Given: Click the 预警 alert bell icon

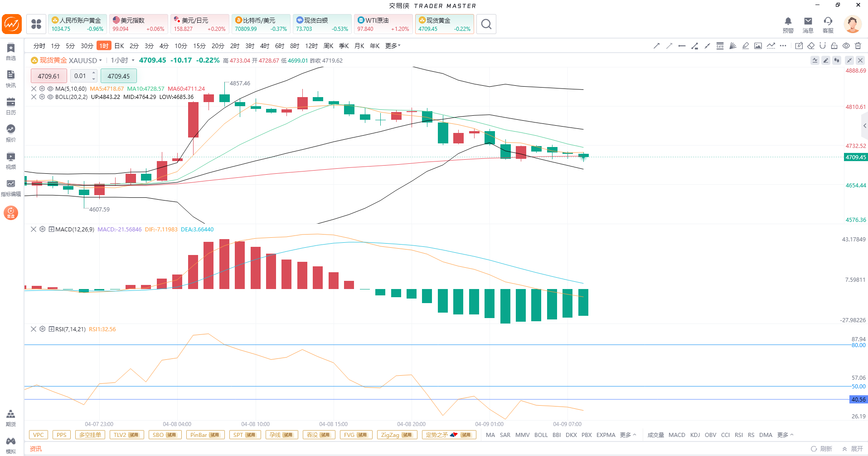Looking at the screenshot, I should (788, 25).
